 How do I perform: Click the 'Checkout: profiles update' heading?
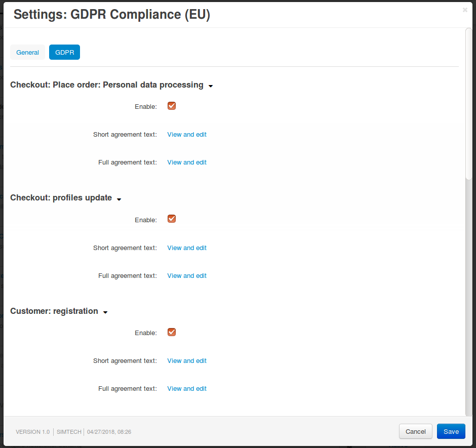(x=61, y=197)
